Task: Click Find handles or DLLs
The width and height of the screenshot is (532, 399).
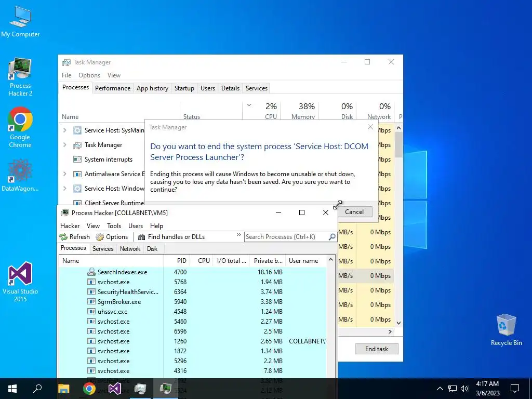Action: coord(171,237)
